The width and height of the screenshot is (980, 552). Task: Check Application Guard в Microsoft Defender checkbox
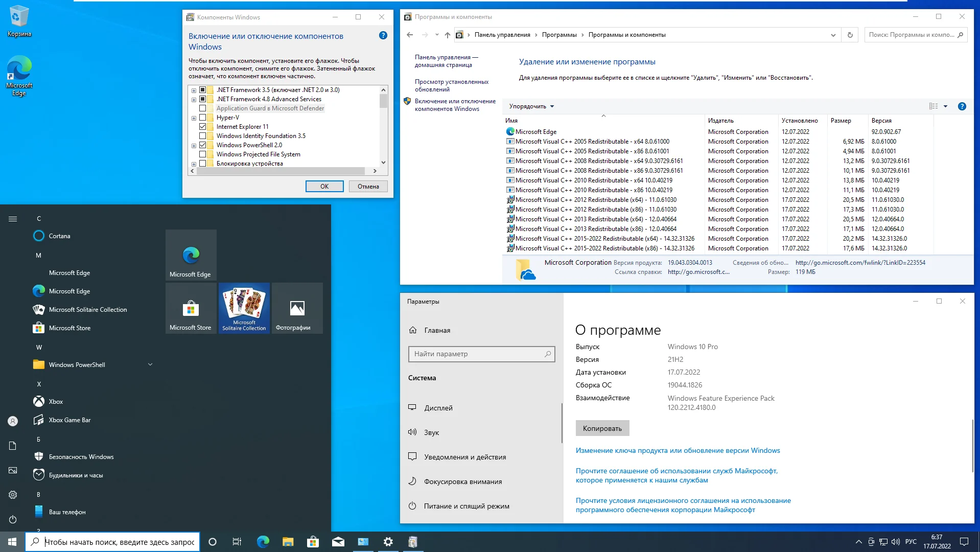click(203, 108)
